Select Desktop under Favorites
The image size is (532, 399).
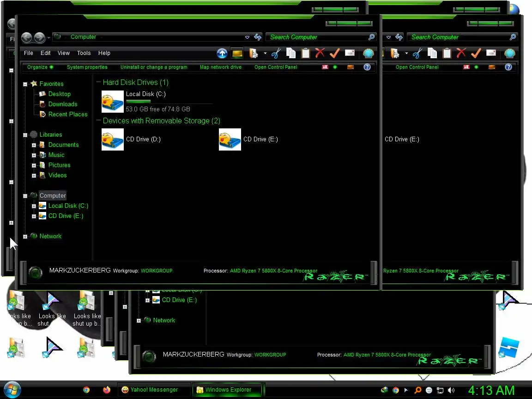[60, 94]
